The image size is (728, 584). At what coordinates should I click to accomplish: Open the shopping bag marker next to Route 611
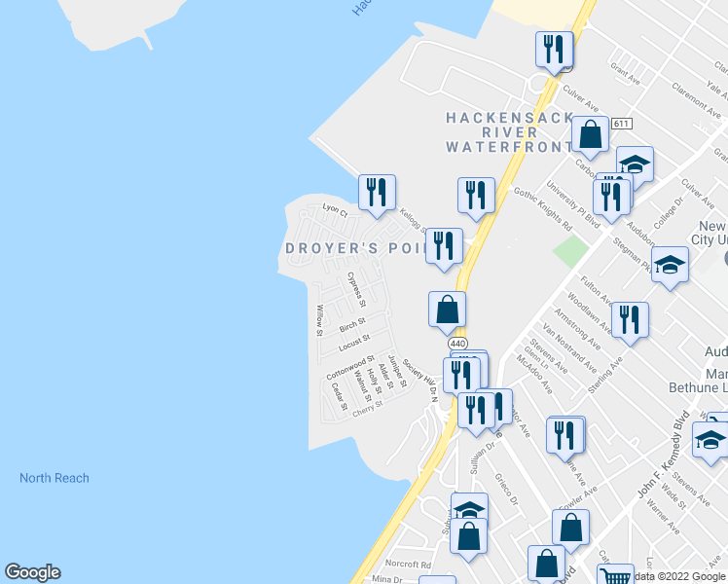tap(590, 134)
